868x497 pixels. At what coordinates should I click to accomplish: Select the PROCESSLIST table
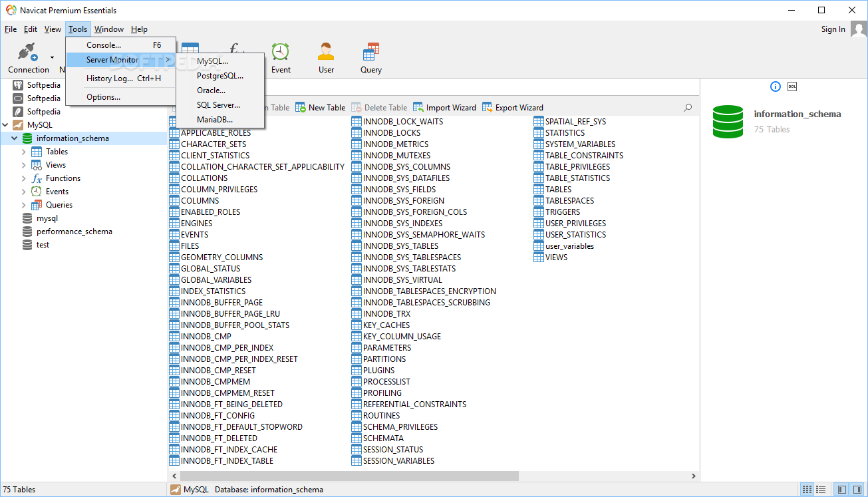386,382
